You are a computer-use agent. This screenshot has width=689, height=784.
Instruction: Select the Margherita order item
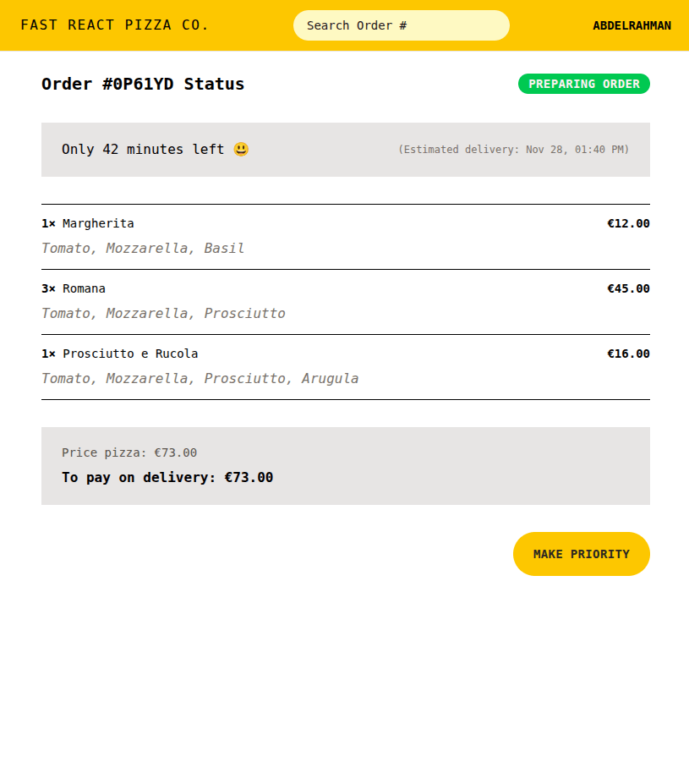point(98,223)
